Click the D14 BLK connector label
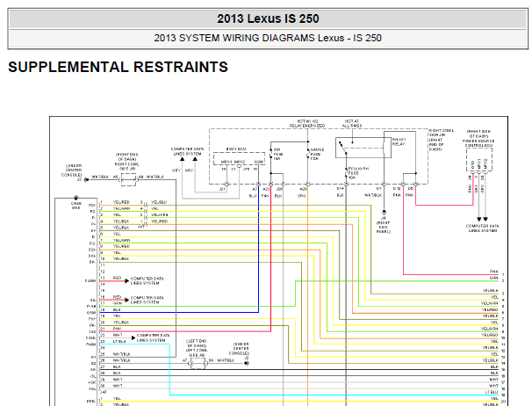 [340, 192]
